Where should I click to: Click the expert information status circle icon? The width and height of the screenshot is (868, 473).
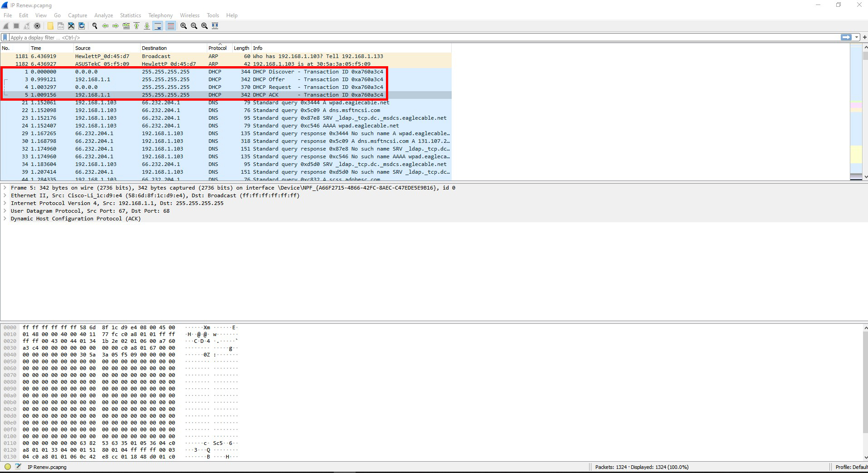coord(8,467)
